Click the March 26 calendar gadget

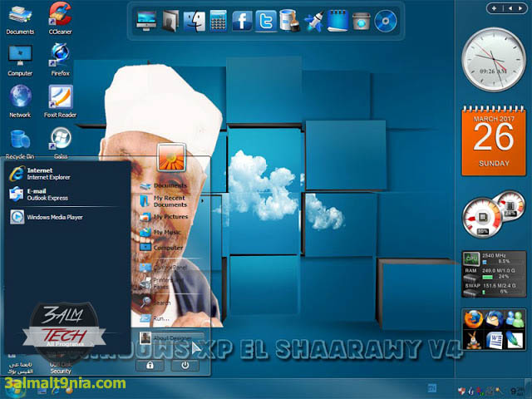coord(494,140)
